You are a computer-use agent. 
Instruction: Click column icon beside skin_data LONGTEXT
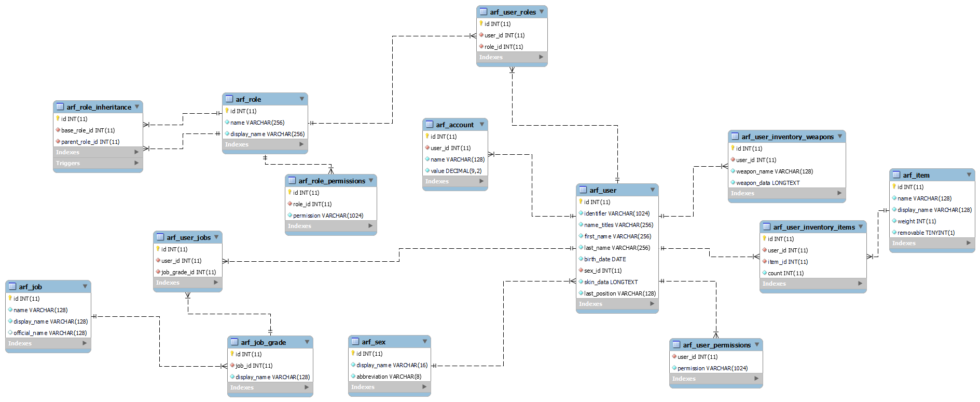click(581, 282)
